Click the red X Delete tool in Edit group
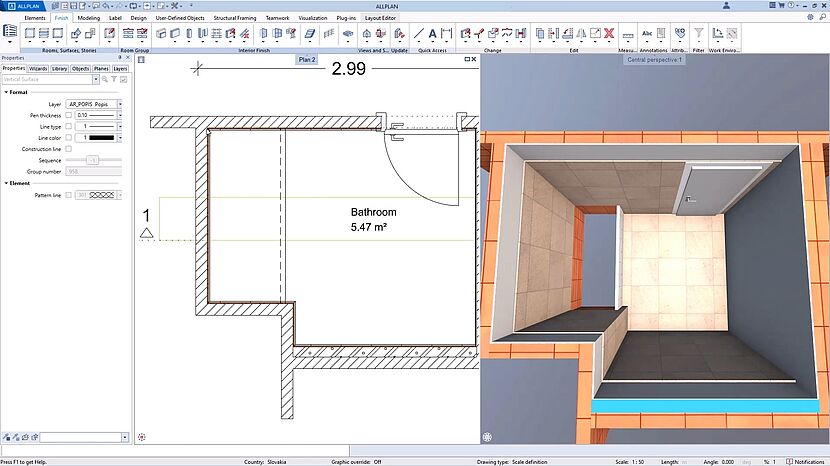The image size is (830, 466). [608, 34]
